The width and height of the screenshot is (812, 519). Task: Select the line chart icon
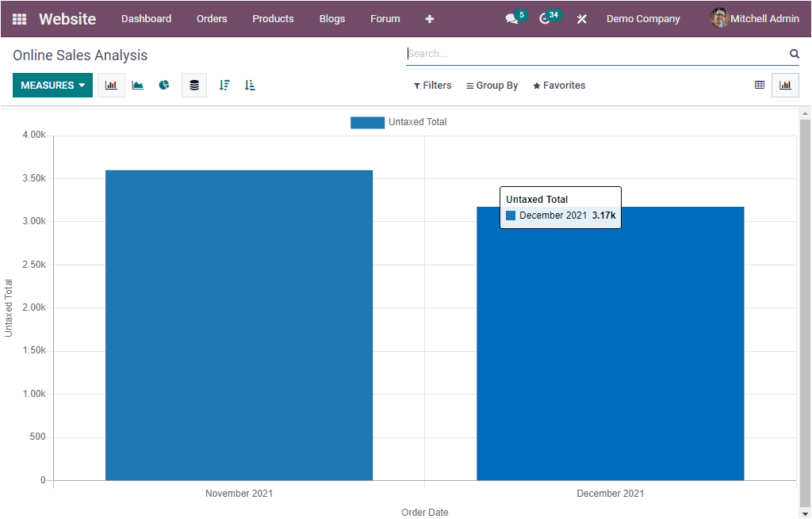coord(137,85)
